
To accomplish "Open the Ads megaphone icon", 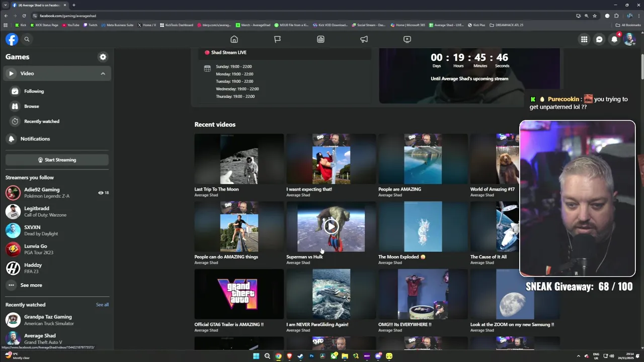I will pyautogui.click(x=364, y=39).
